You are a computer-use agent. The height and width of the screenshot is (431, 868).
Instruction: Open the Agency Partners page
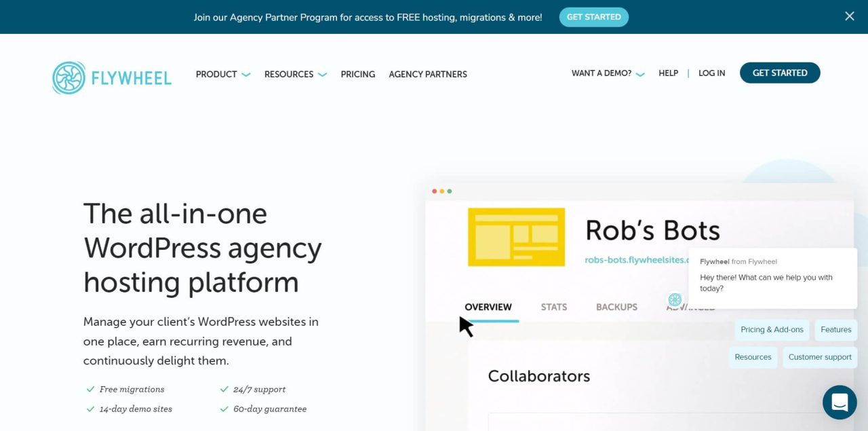(x=428, y=75)
